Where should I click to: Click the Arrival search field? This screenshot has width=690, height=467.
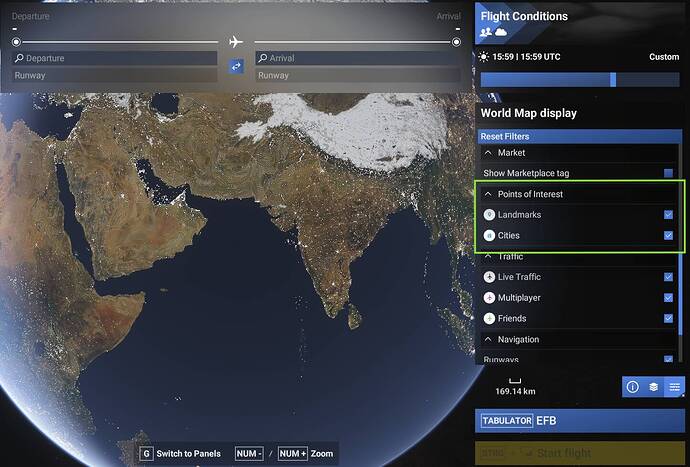pyautogui.click(x=358, y=58)
